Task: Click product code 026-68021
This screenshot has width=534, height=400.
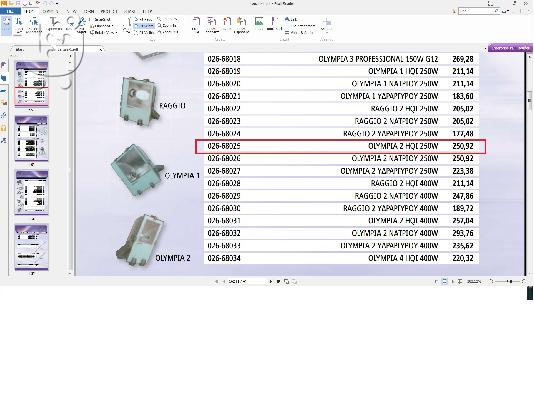Action: 224,96
